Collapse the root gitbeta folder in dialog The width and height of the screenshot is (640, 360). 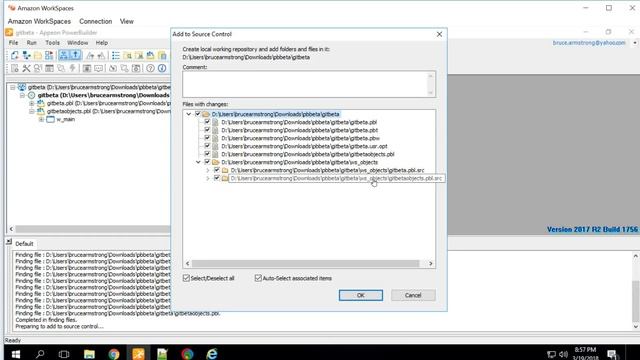(x=189, y=114)
